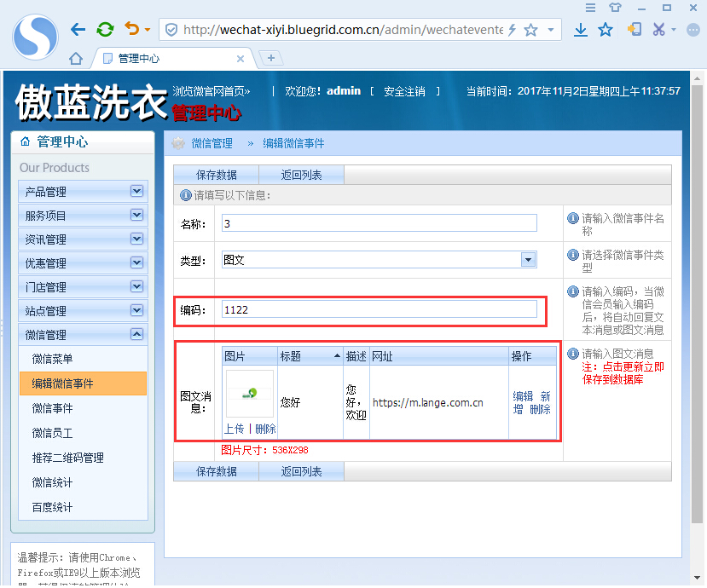Open the browser hamburger menu icon

[x=591, y=8]
